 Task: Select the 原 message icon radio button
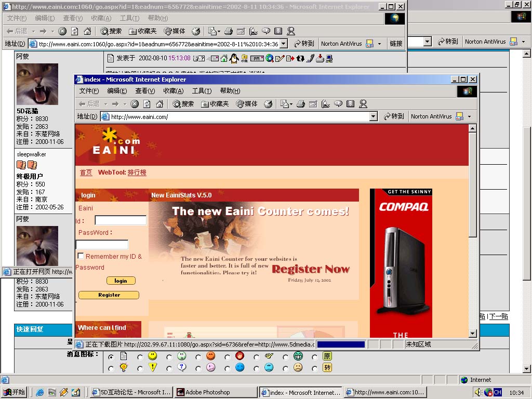pos(314,357)
